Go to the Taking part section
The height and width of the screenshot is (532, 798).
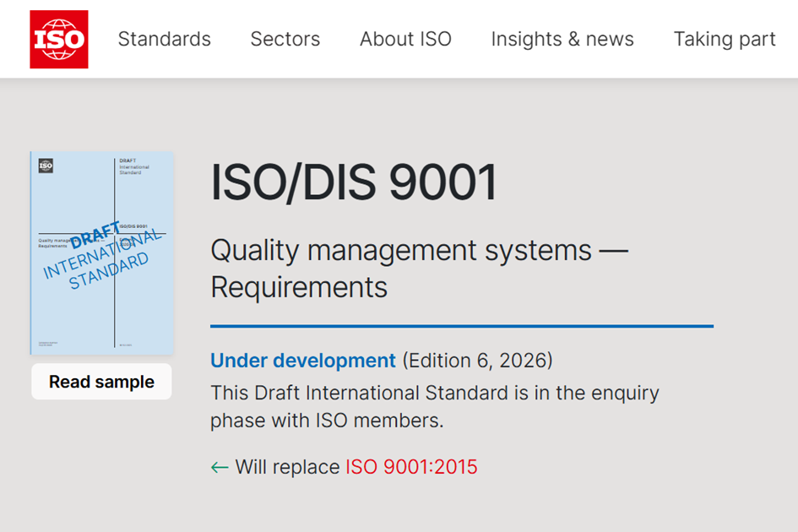724,40
